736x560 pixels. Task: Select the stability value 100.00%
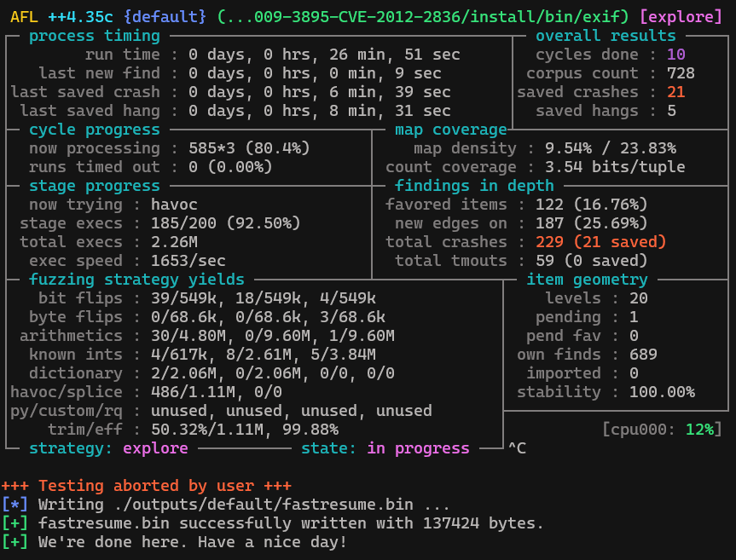point(662,392)
